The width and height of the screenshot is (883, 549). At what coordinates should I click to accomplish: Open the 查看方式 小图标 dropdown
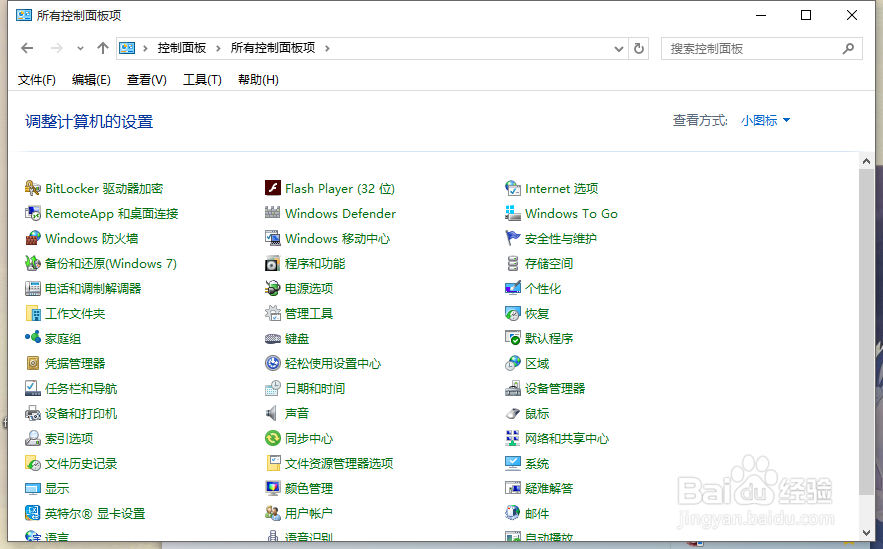pos(765,120)
